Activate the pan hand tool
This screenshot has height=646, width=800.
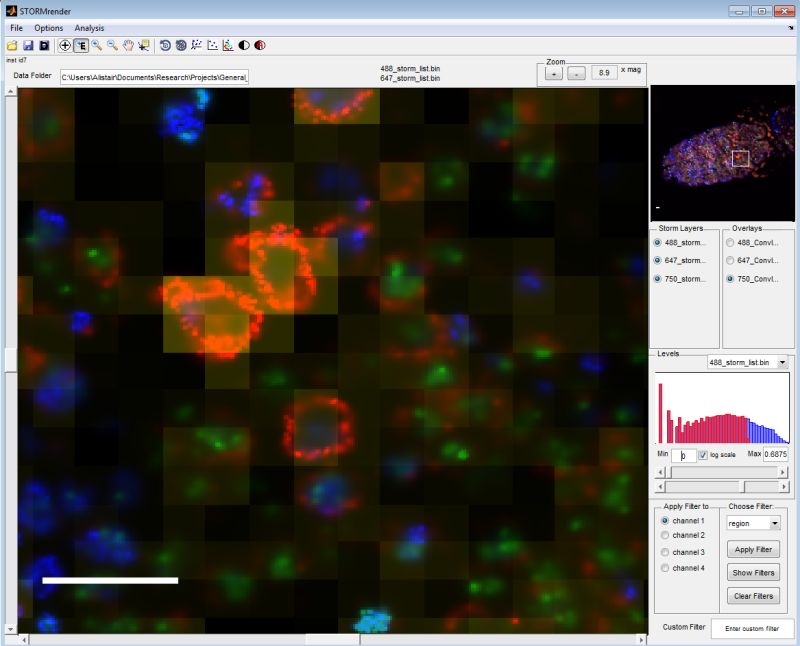[128, 46]
